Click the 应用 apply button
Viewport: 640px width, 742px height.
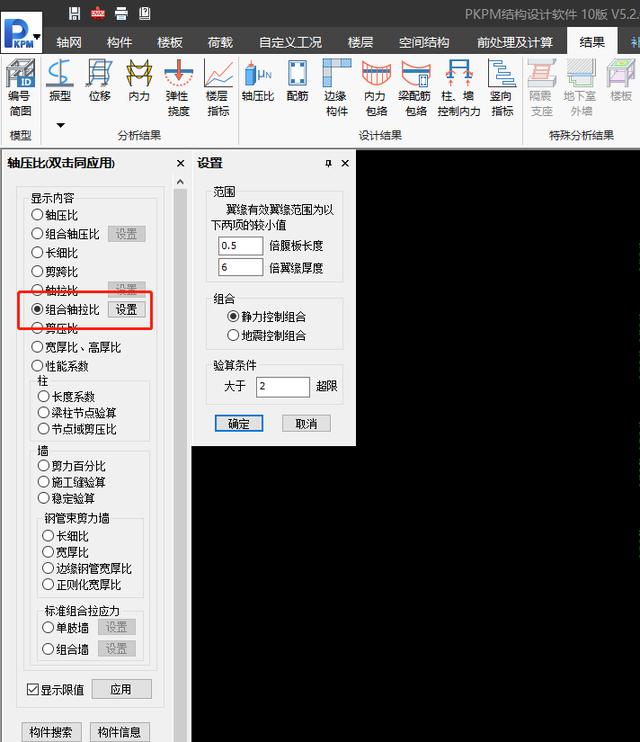(122, 689)
